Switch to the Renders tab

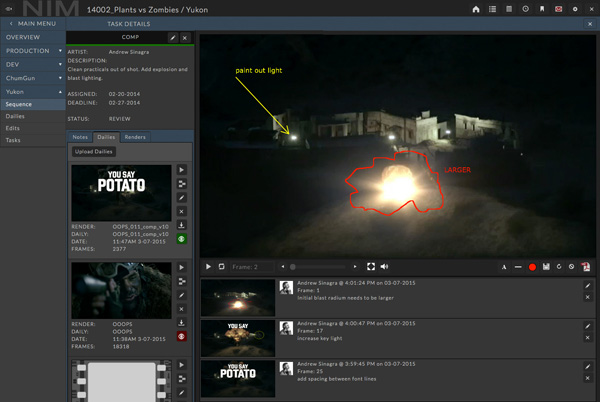point(135,137)
